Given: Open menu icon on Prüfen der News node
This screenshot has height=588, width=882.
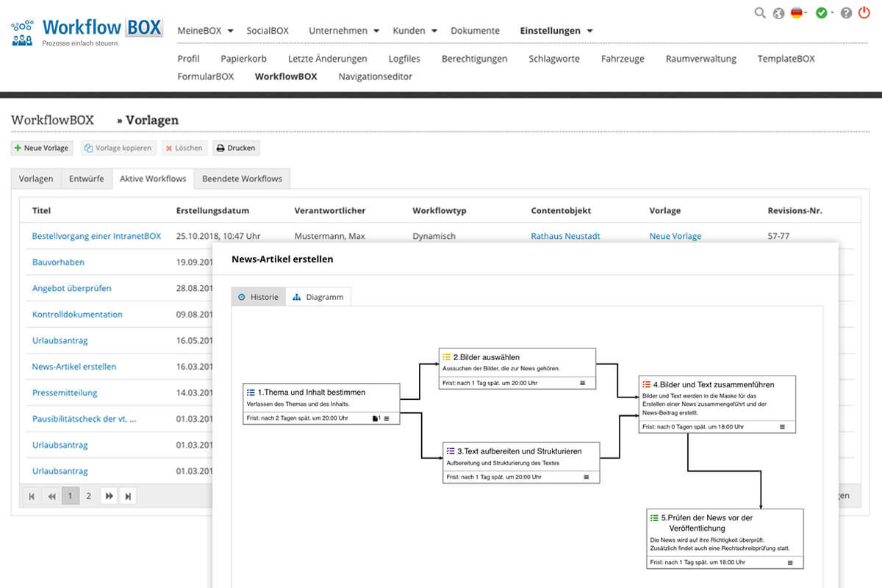Looking at the screenshot, I should pyautogui.click(x=790, y=562).
